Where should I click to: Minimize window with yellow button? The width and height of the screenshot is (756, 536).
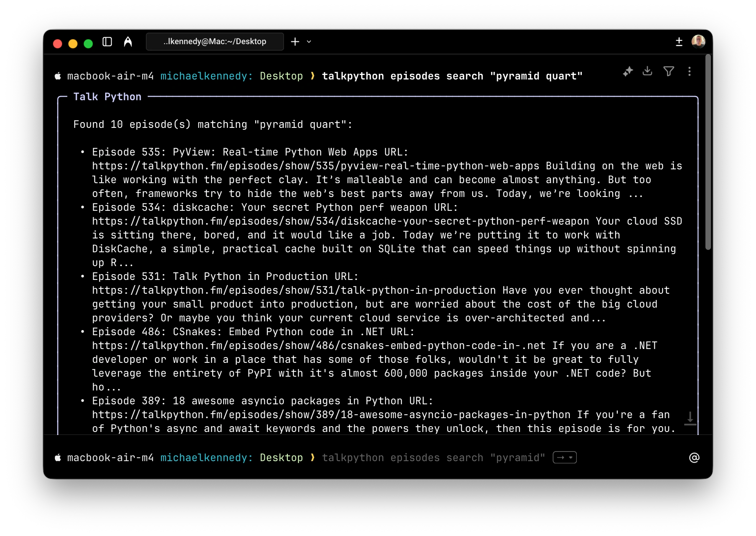[x=73, y=43]
